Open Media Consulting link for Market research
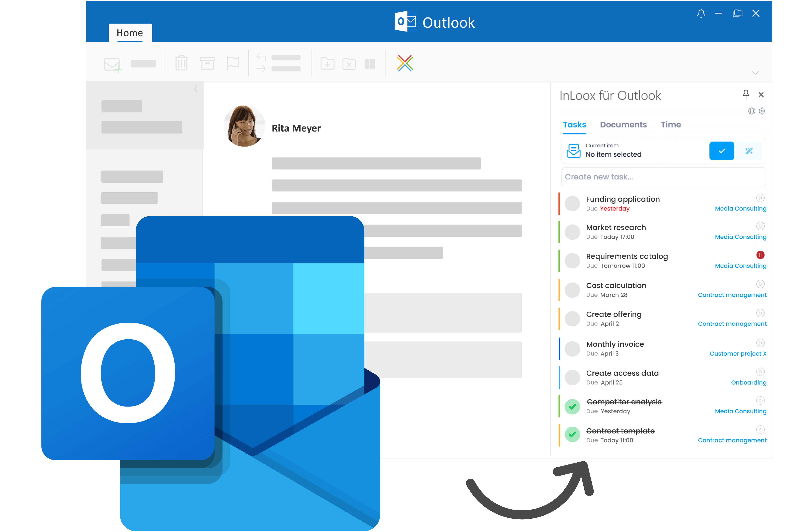 click(741, 237)
